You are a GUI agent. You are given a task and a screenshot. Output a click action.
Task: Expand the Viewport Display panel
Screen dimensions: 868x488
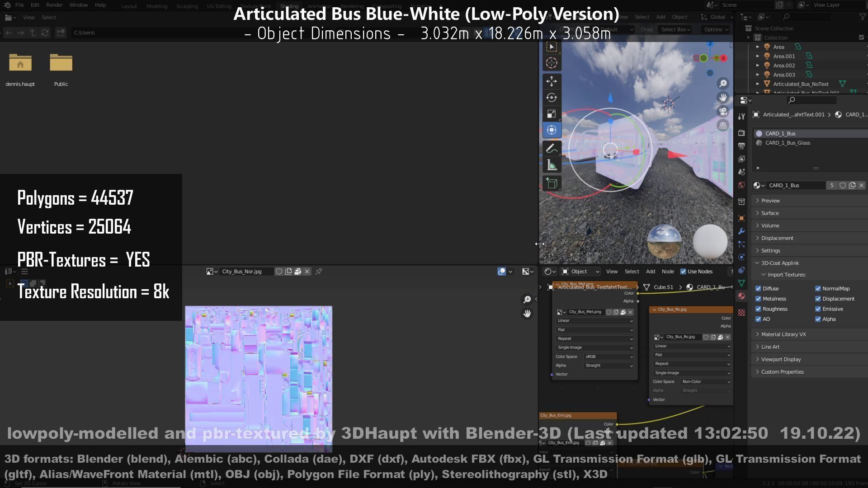[809, 360]
